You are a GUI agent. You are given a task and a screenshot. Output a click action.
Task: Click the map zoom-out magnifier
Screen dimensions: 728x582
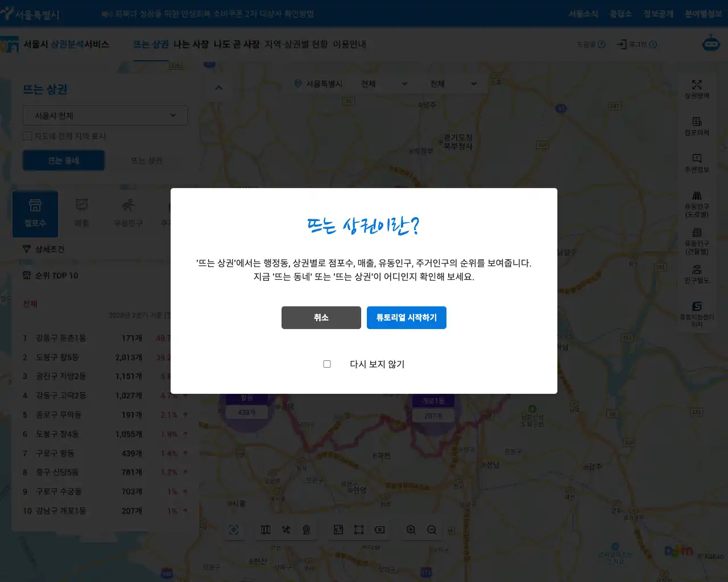pyautogui.click(x=432, y=530)
